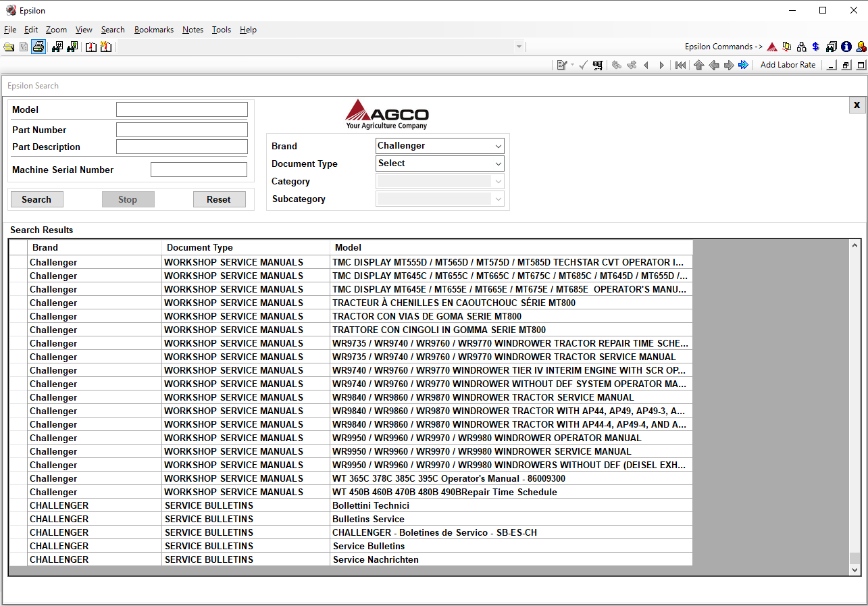The height and width of the screenshot is (606, 868).
Task: Open the top toolbar combo box dropdown
Action: (x=519, y=47)
